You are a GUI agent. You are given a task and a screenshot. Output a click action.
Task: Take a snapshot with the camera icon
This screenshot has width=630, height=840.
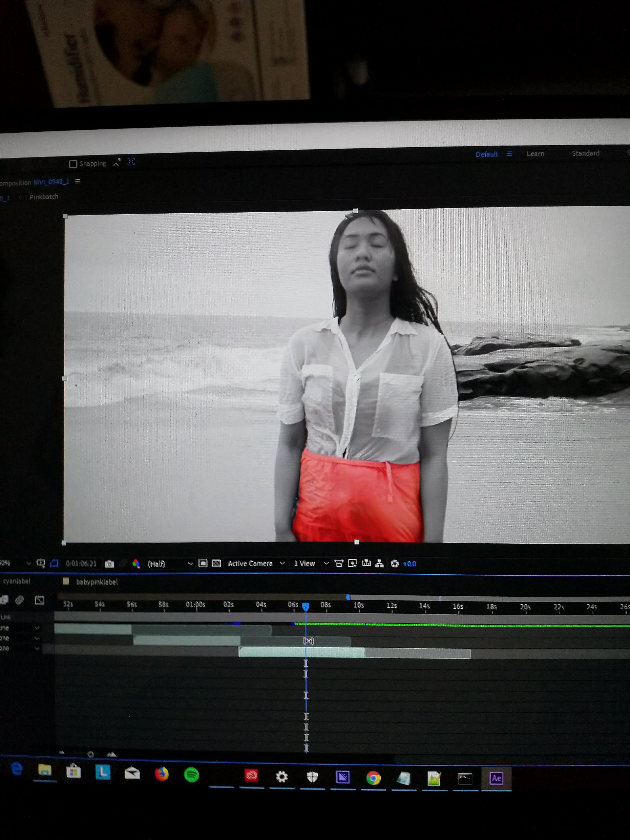click(x=109, y=564)
